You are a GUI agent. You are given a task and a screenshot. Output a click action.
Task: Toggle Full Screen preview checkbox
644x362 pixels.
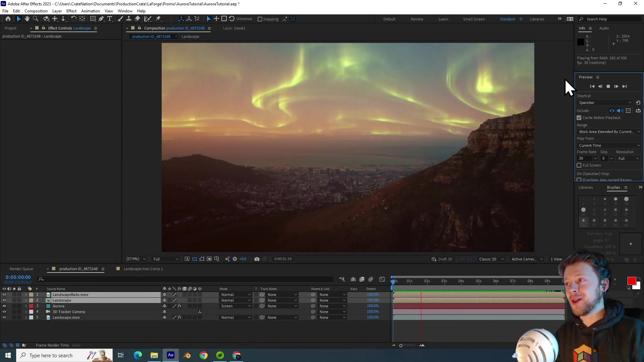coord(579,165)
